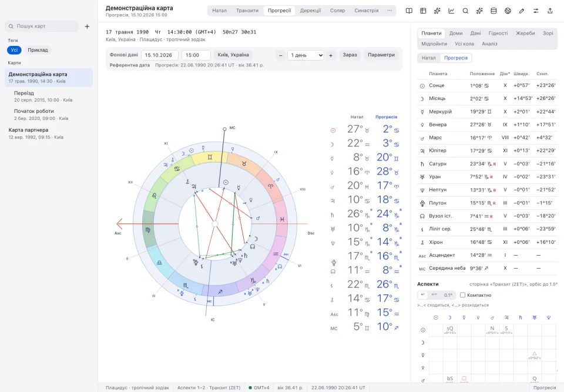Click the table layout icon in toolbar
The height and width of the screenshot is (392, 564).
423,11
